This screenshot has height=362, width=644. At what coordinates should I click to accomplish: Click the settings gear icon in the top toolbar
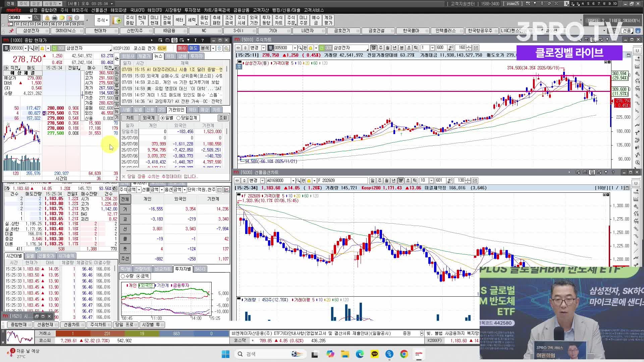pyautogui.click(x=77, y=18)
